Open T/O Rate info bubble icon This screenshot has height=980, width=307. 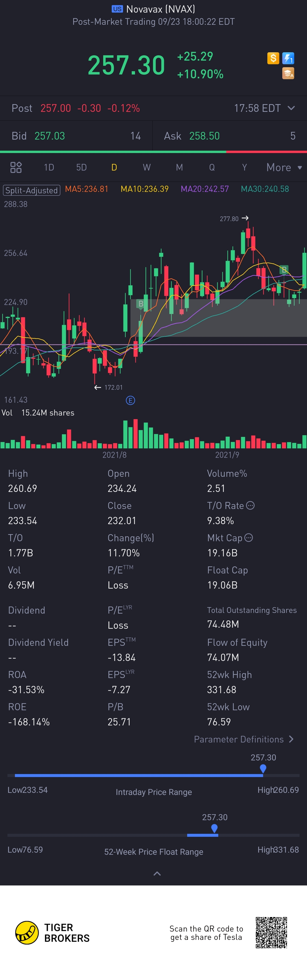tap(250, 506)
